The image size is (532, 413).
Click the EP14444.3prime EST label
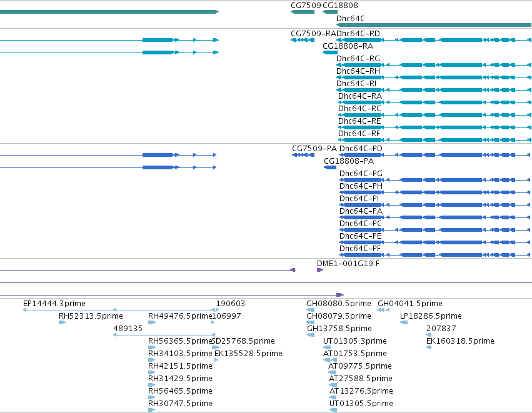click(x=54, y=304)
